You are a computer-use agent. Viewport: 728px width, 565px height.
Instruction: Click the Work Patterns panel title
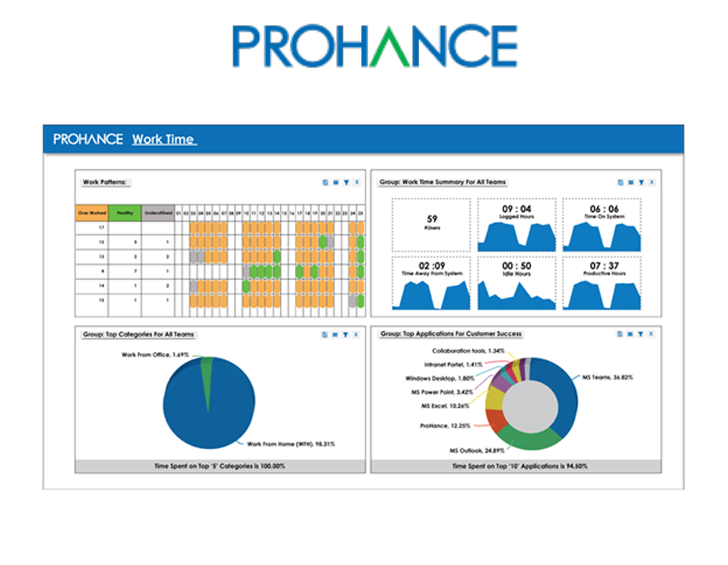pos(104,183)
